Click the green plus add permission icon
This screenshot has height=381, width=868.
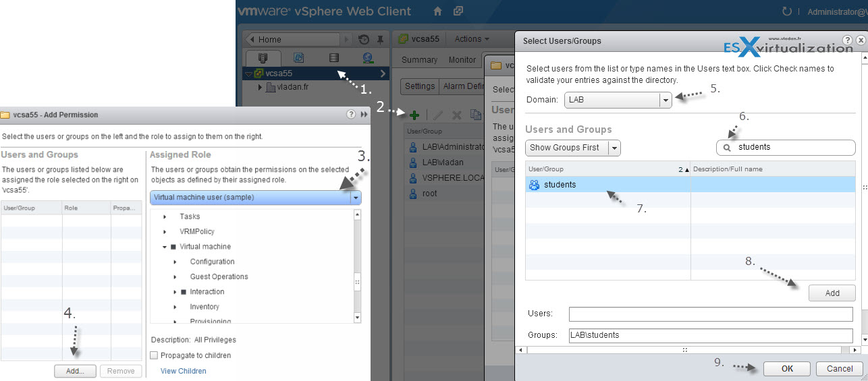[414, 115]
